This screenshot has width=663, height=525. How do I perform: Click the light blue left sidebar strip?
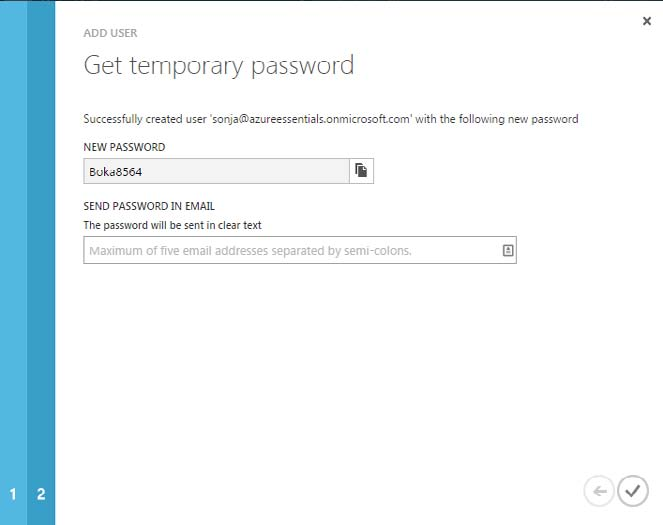(13, 250)
